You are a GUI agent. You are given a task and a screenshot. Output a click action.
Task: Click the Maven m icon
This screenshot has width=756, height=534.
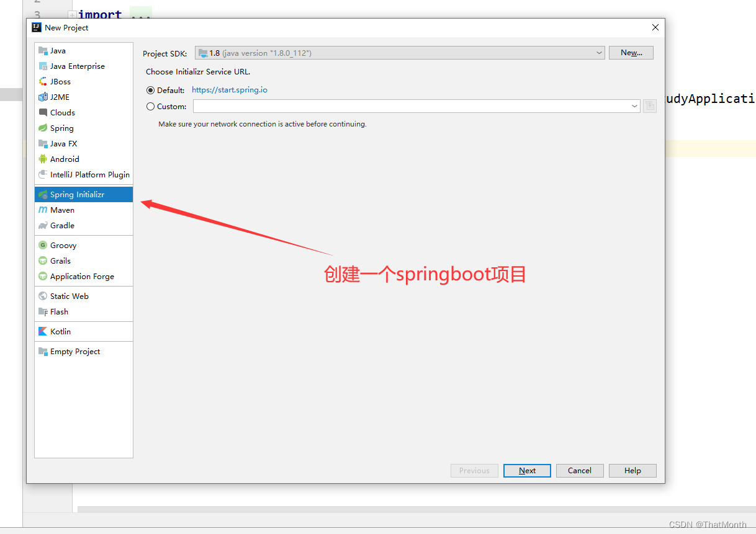tap(43, 210)
